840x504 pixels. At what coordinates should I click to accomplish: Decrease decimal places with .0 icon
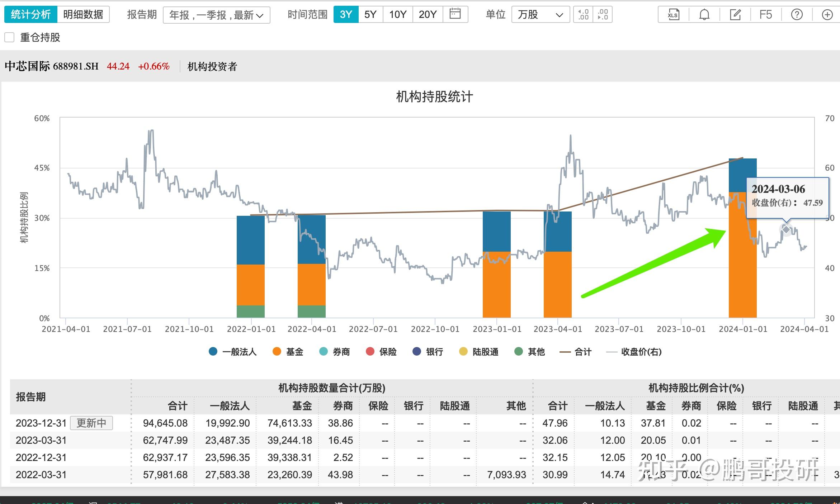[x=583, y=14]
